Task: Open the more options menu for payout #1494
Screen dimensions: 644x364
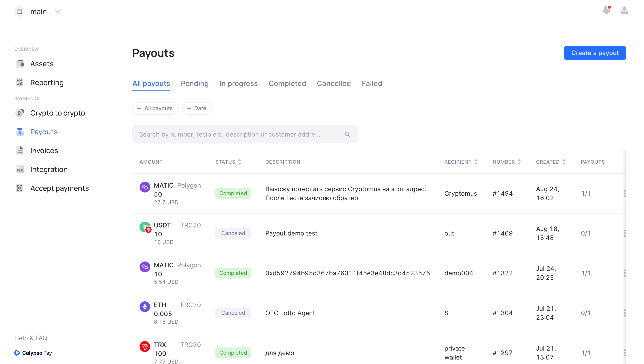Action: click(624, 193)
